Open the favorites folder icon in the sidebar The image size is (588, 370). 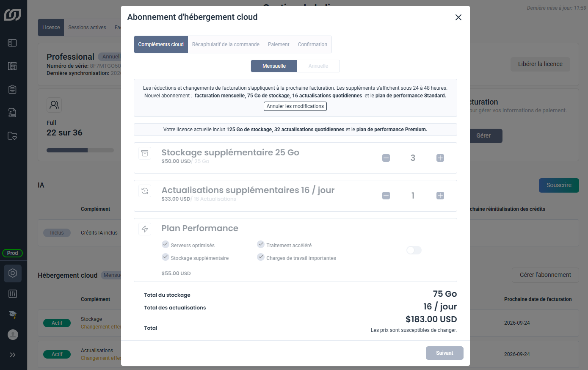(x=12, y=136)
